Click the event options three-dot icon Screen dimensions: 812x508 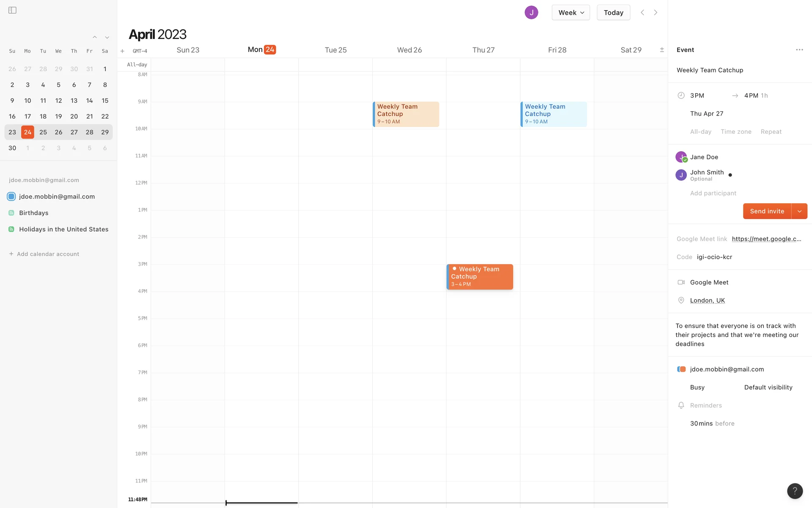(799, 50)
